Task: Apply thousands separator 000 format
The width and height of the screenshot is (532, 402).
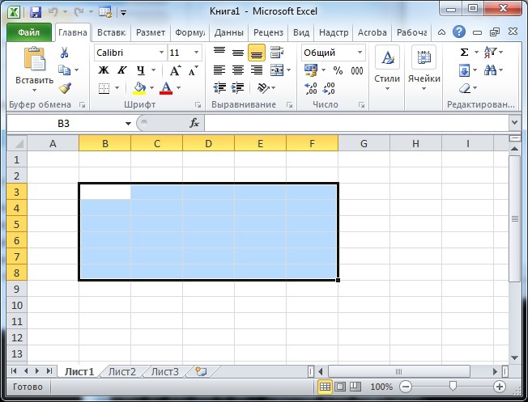Action: 357,70
